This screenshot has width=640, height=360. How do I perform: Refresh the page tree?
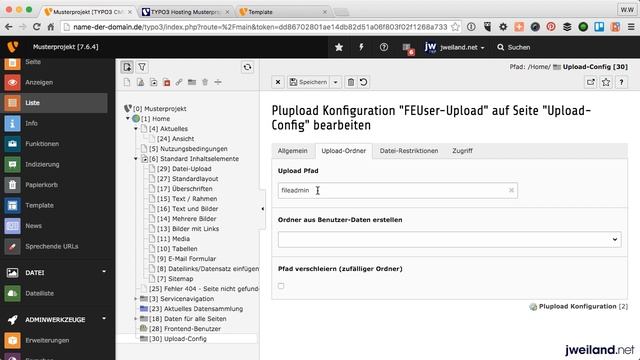point(247,67)
